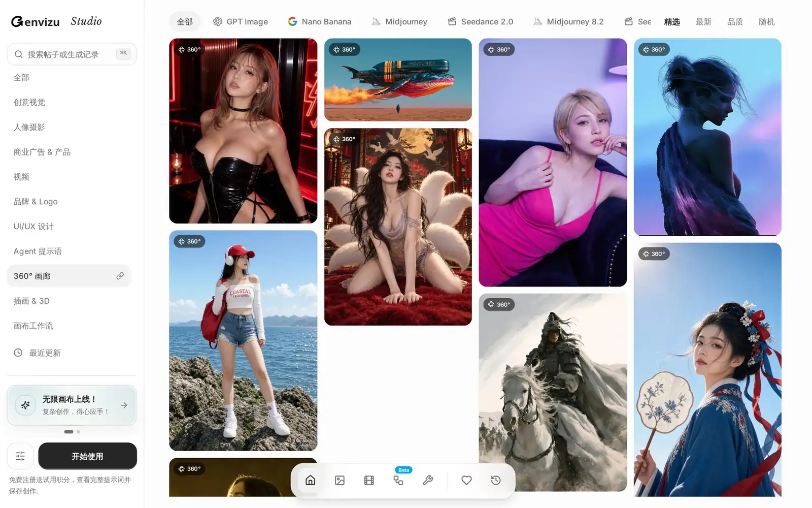Open 最近更新 in sidebar
The image size is (812, 508).
(x=69, y=353)
